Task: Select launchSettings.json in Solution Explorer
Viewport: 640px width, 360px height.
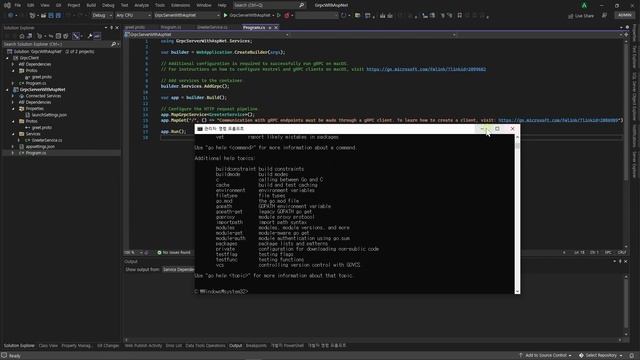Action: (x=49, y=115)
